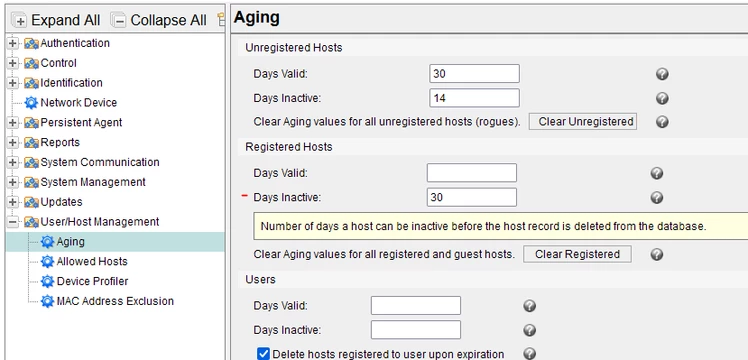This screenshot has width=748, height=360.
Task: Click the Expand All plus icon
Action: pos(21,21)
